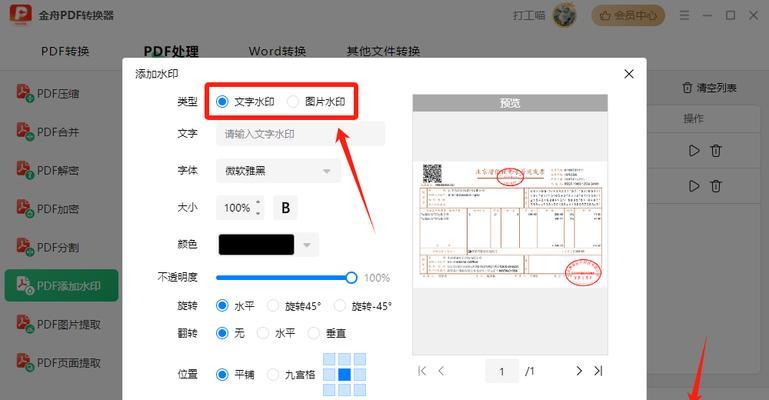Open PDF加密 in sidebar

(48, 208)
